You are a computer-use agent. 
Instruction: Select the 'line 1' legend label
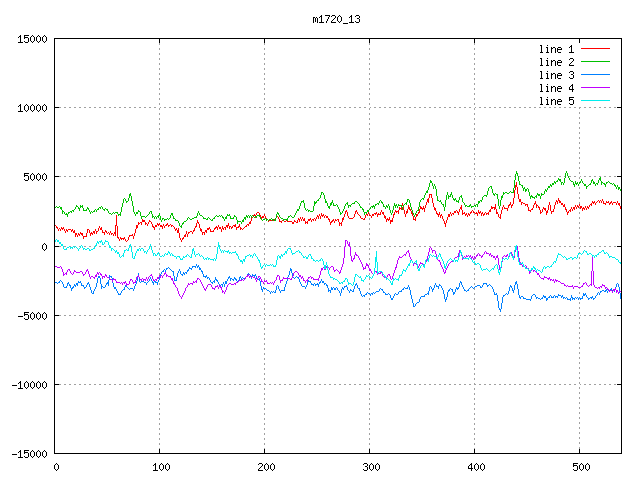pos(557,49)
